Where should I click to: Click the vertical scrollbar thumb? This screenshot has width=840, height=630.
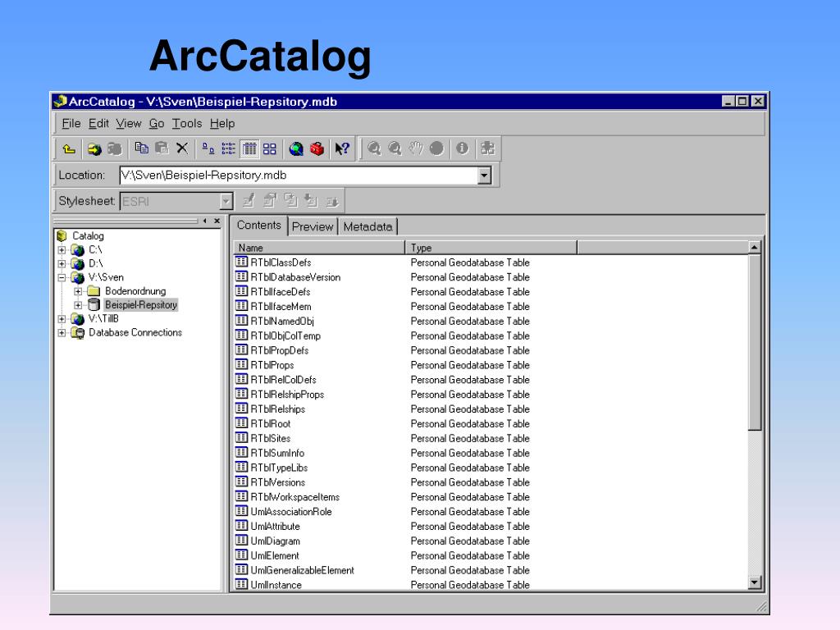755,342
